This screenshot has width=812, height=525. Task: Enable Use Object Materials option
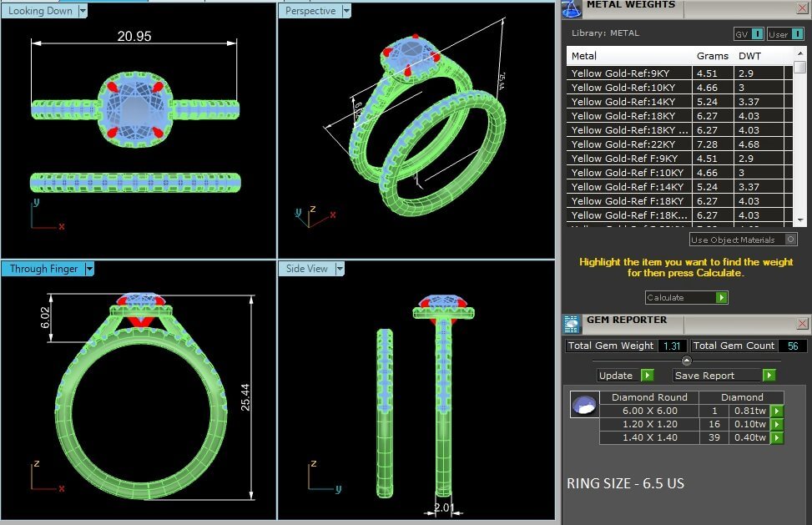coord(790,240)
